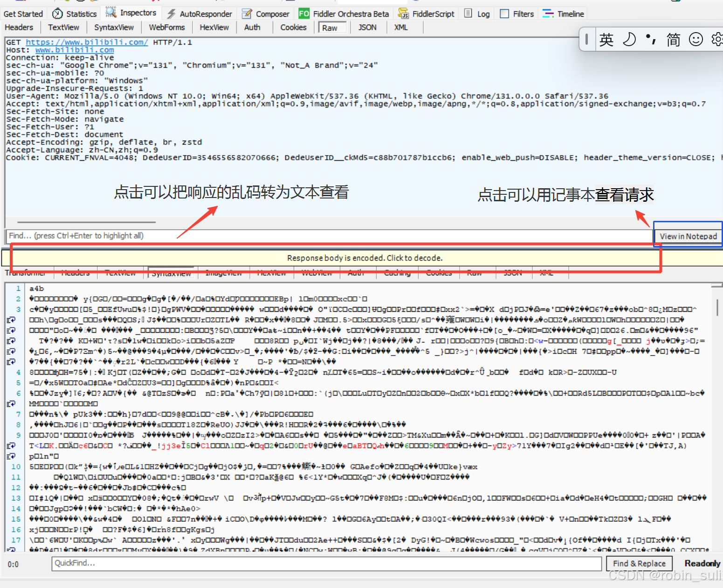Screen dimensions: 723x588
Task: Click the Fiddler Orchestra FO icon
Action: 304,14
